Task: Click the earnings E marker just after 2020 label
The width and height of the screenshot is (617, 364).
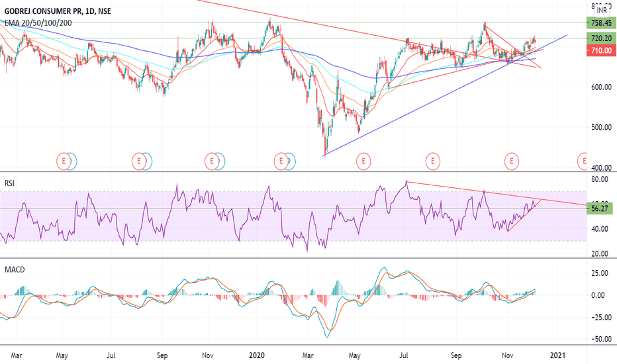Action: tap(281, 161)
